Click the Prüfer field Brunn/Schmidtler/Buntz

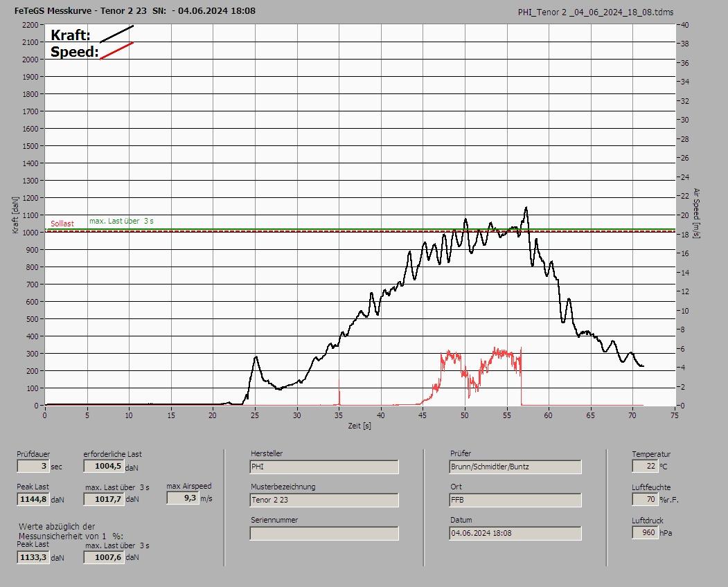click(x=515, y=467)
